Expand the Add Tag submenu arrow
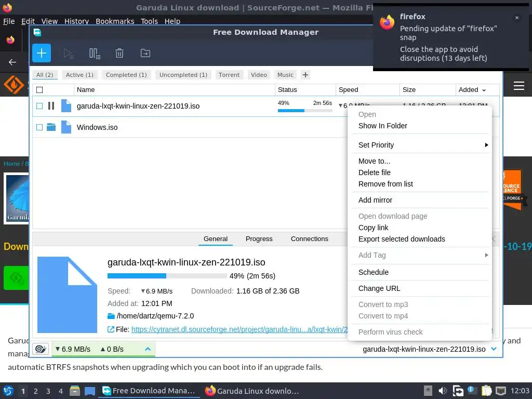The image size is (532, 399). (486, 255)
